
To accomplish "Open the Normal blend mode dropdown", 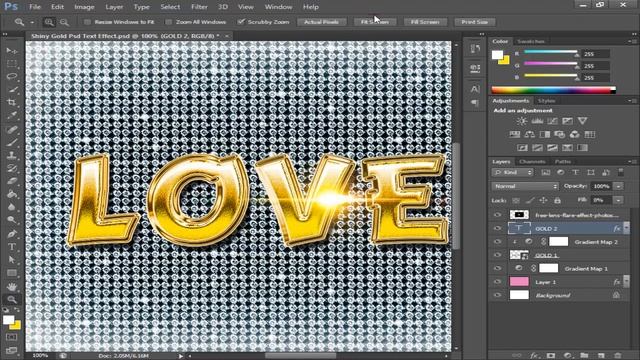I will pyautogui.click(x=525, y=186).
